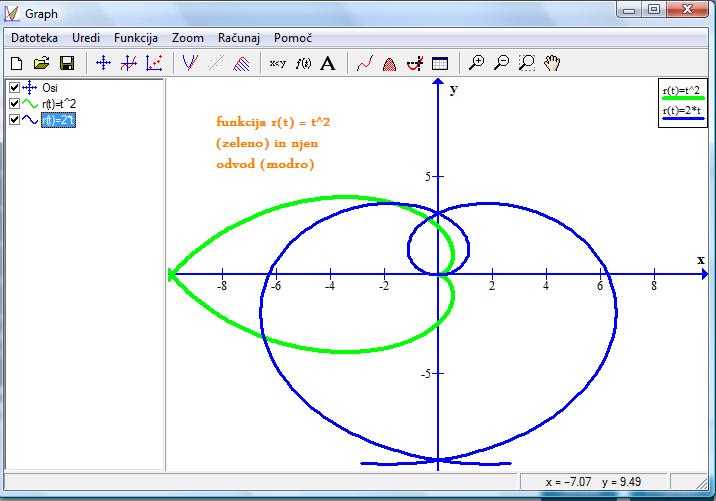Uncheck the Osi axes checkbox

[14, 88]
